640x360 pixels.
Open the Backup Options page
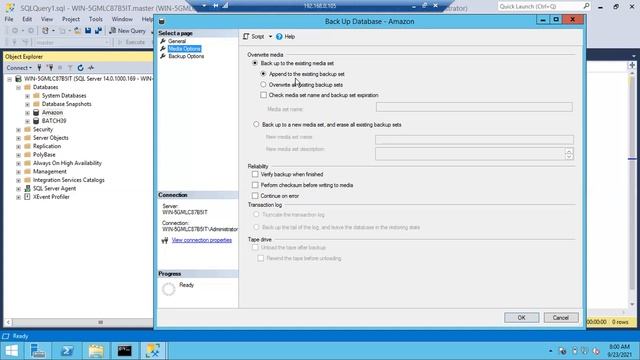186,56
